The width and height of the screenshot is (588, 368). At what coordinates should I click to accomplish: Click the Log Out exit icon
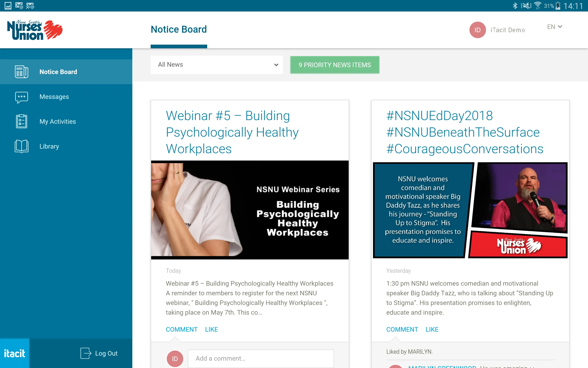86,353
